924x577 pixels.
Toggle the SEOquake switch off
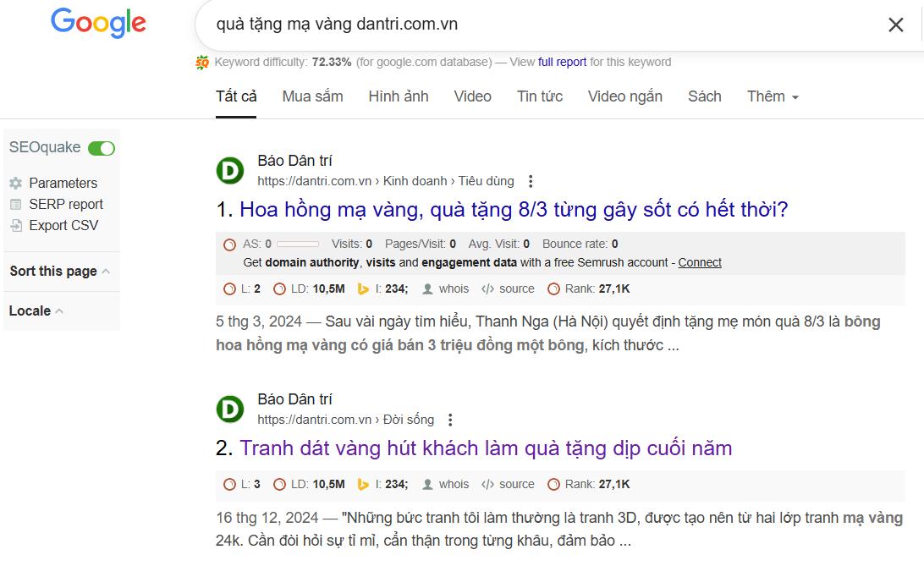pos(102,149)
